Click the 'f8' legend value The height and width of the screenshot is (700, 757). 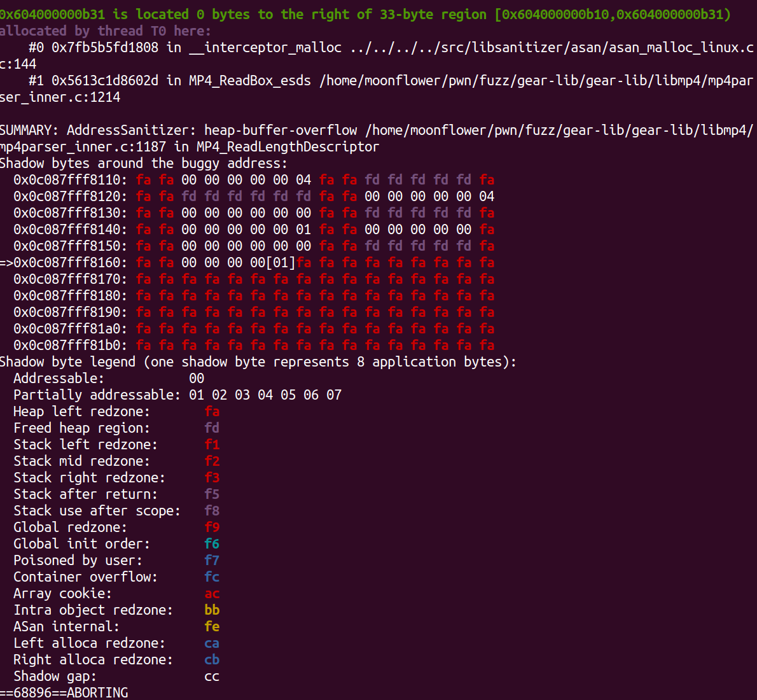pos(212,511)
